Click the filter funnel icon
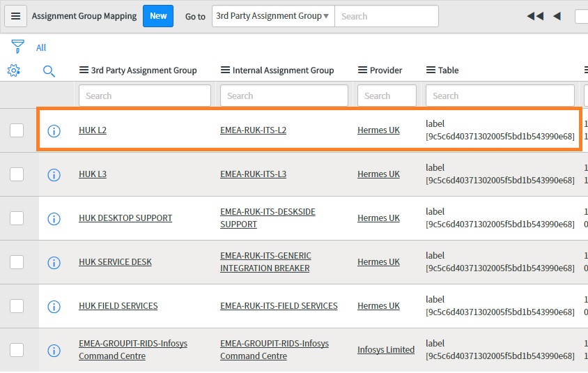This screenshot has height=373, width=588. pyautogui.click(x=17, y=47)
